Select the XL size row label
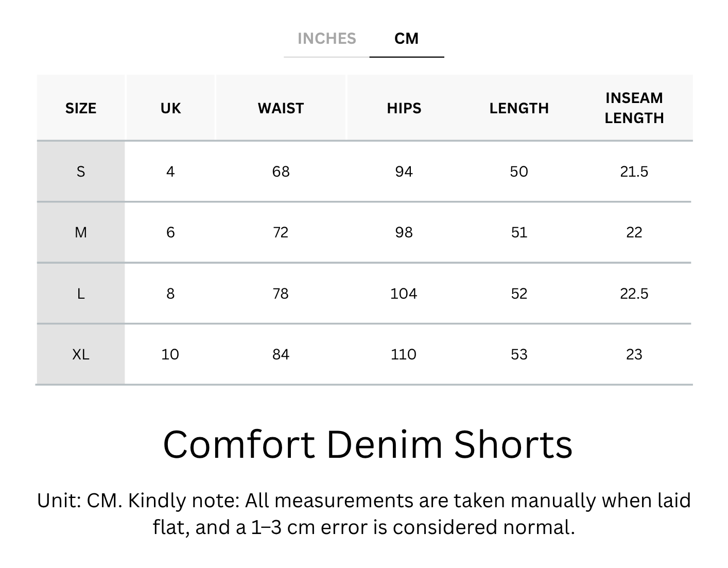Screen dimensions: 728x568 click(x=81, y=354)
